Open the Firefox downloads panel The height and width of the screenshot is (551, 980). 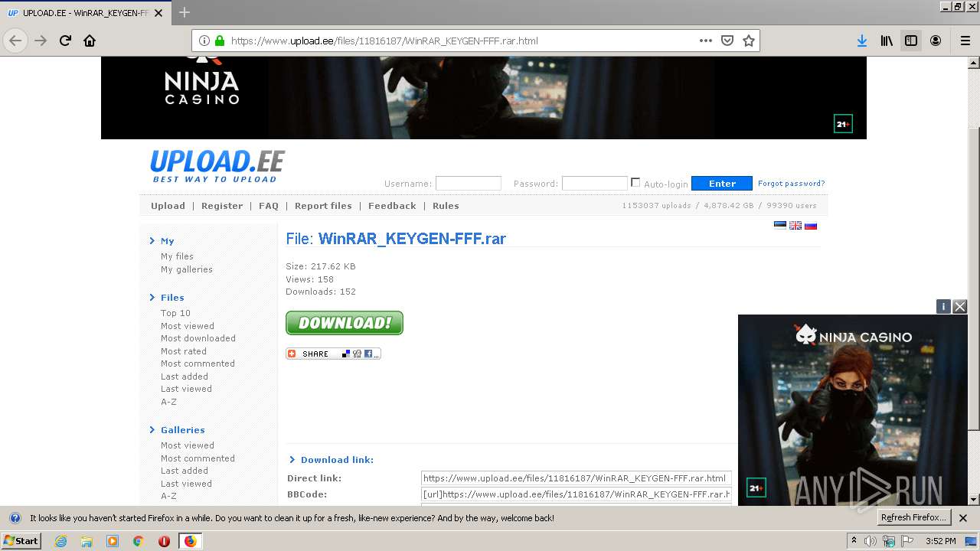coord(862,41)
